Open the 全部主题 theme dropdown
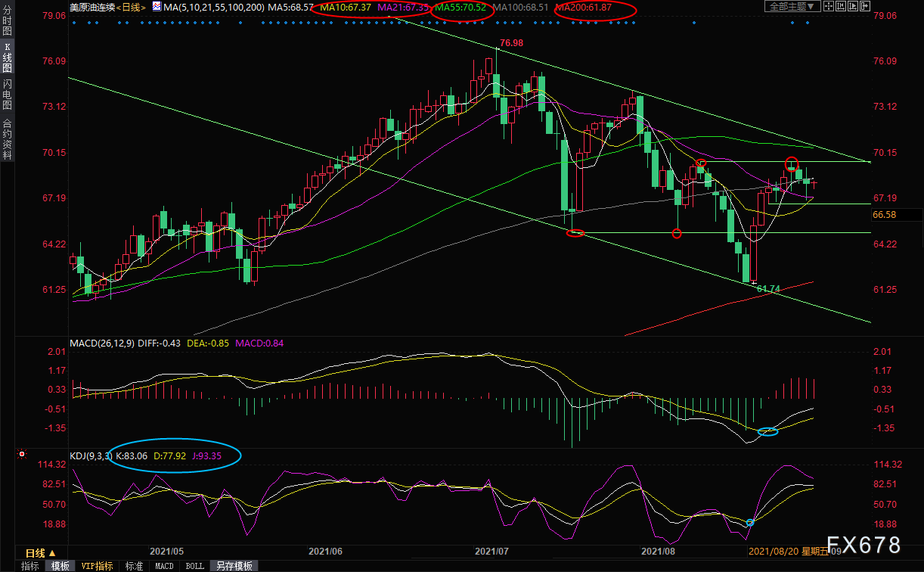 792,6
